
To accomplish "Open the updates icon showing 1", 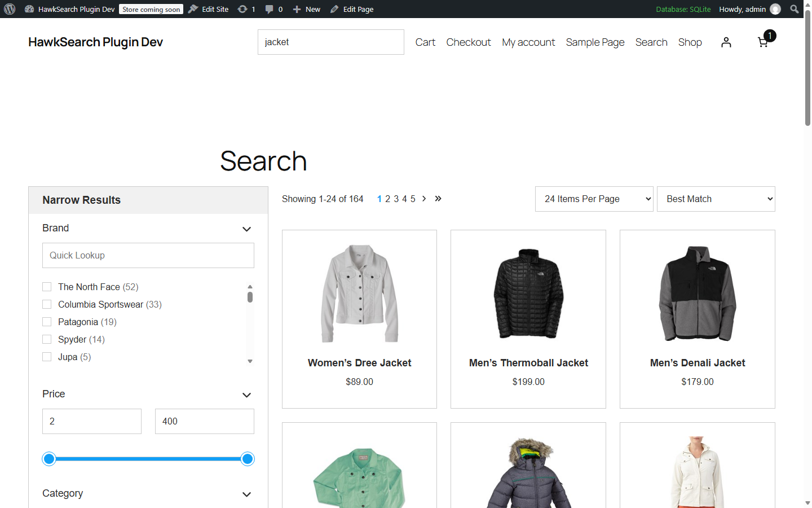I will pyautogui.click(x=246, y=9).
